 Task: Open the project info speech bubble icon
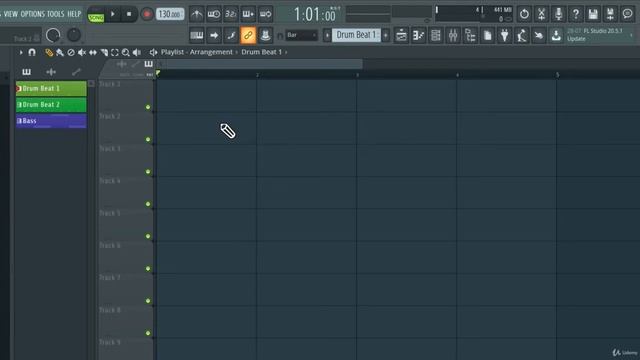(x=627, y=14)
